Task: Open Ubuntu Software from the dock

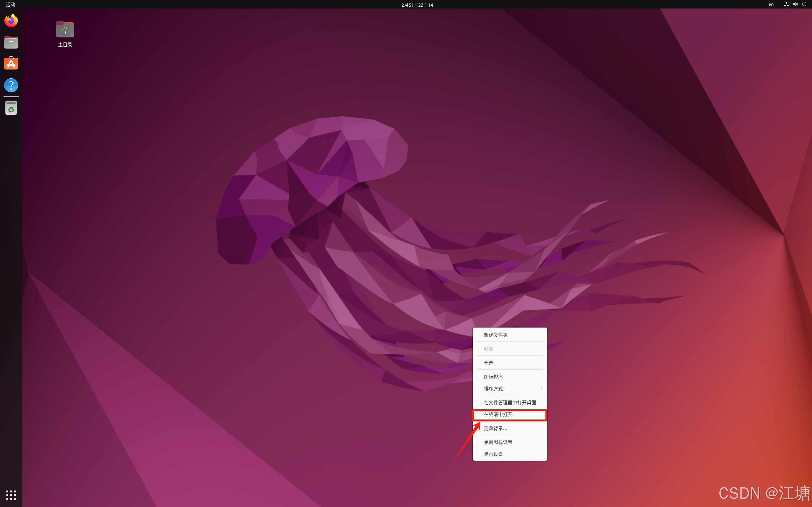Action: coord(11,64)
